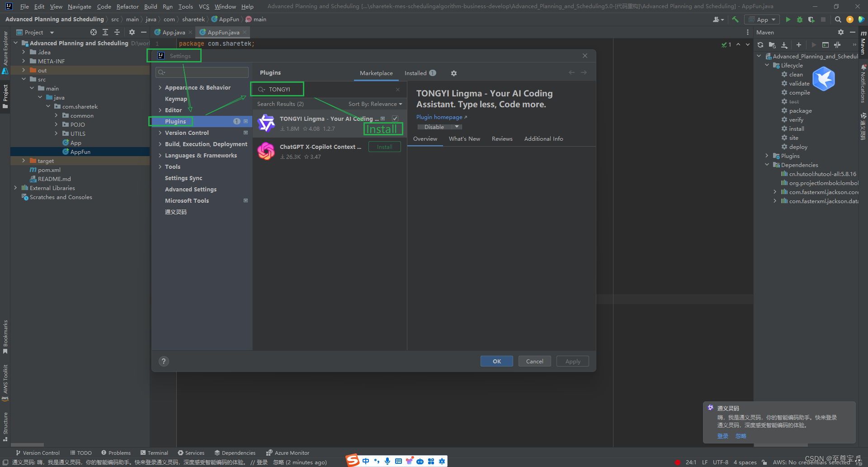
Task: Expand the target folder in Project tree
Action: pyautogui.click(x=24, y=161)
